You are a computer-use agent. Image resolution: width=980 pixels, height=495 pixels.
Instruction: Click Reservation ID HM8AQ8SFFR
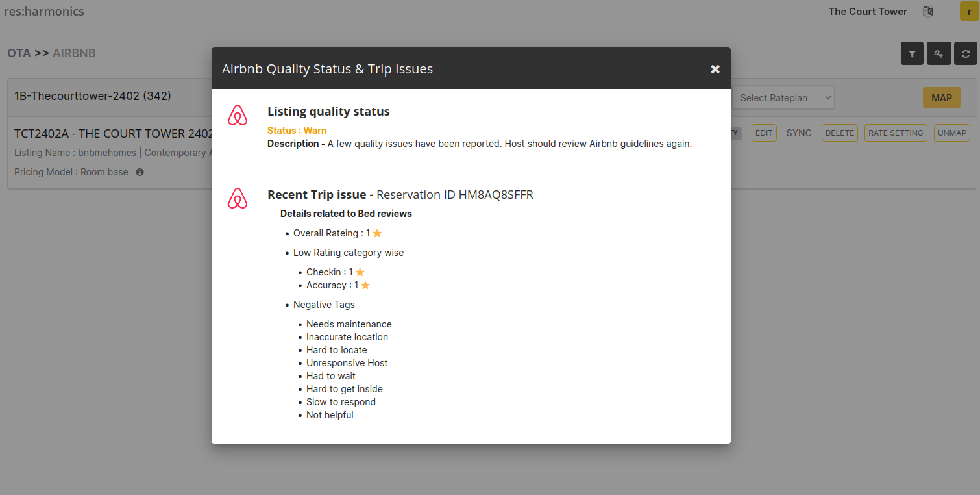(x=455, y=195)
